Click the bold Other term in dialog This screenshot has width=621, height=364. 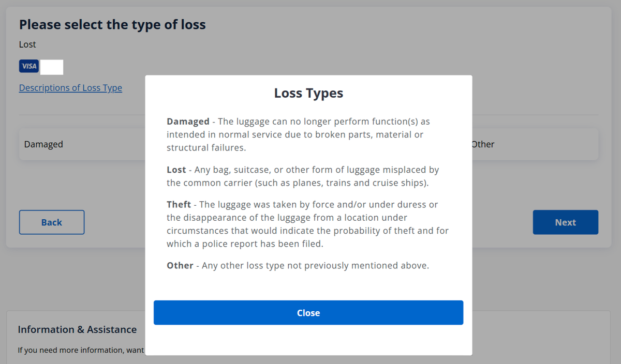(180, 266)
